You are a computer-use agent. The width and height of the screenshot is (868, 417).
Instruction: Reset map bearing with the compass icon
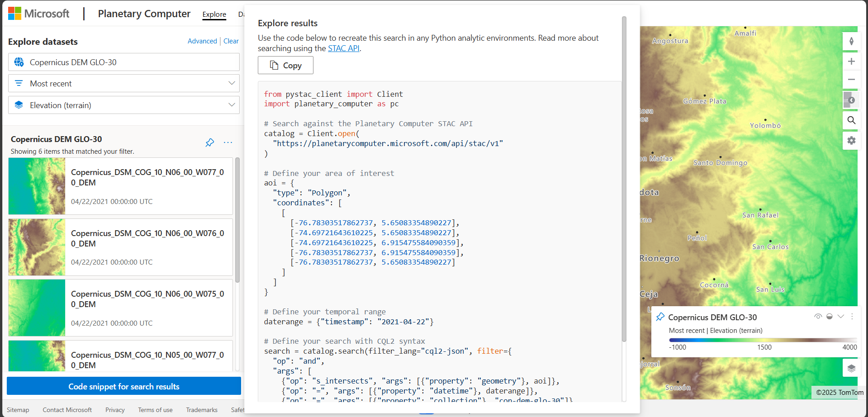(x=851, y=42)
